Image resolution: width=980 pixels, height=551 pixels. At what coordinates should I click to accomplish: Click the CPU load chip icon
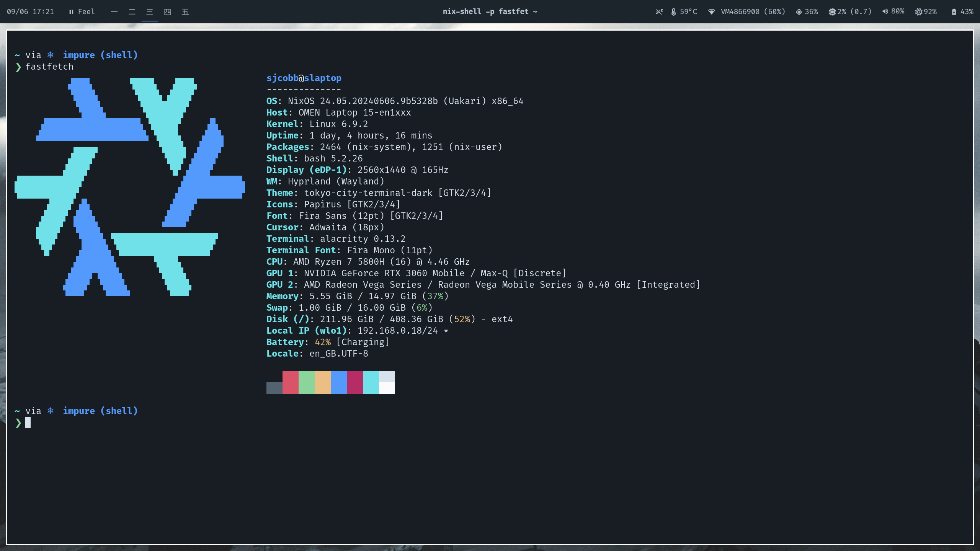pos(832,12)
